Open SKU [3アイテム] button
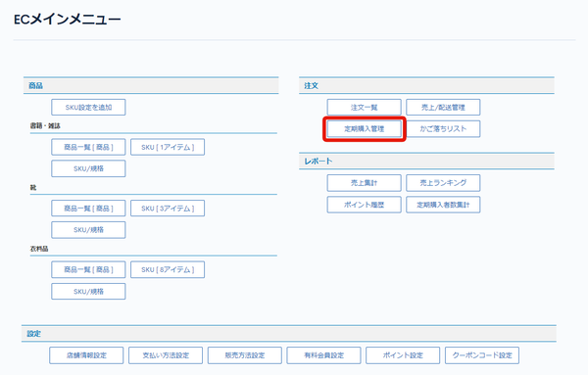 tap(168, 209)
